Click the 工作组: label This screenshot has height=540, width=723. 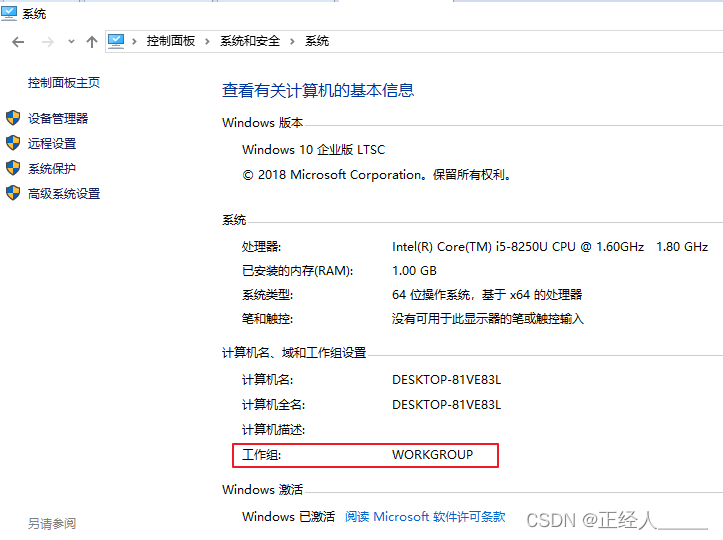261,455
